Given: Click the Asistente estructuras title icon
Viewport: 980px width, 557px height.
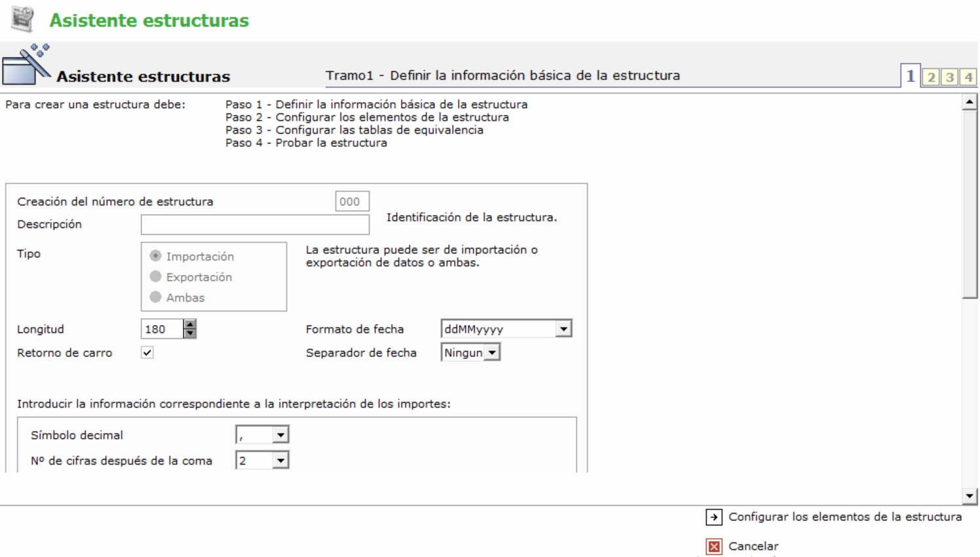Looking at the screenshot, I should click(x=23, y=19).
